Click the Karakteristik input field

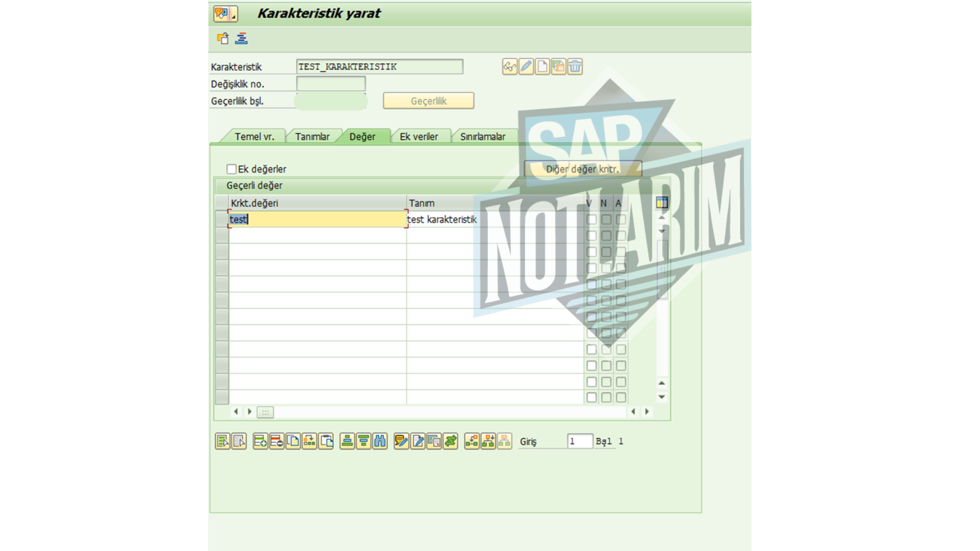pyautogui.click(x=380, y=67)
